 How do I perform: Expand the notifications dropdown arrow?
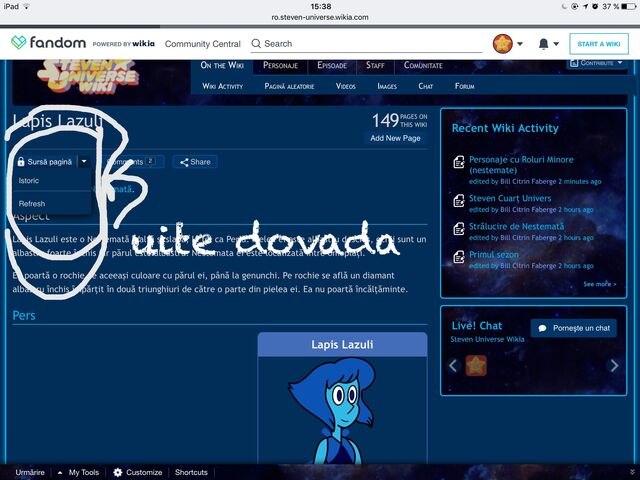[556, 44]
